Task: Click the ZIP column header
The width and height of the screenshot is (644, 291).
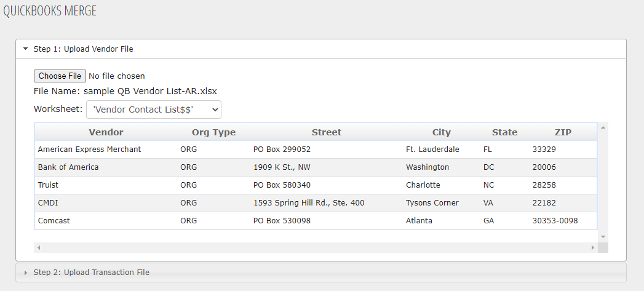Action: pos(563,132)
